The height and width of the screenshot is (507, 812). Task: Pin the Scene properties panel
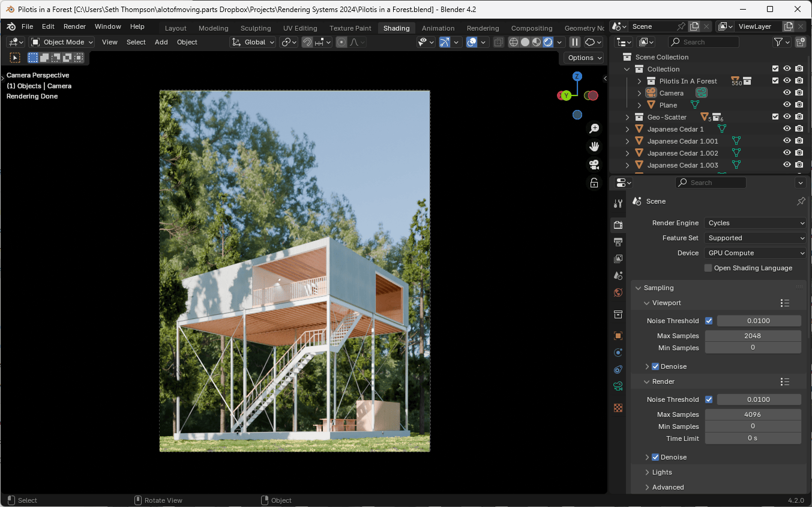tap(801, 201)
